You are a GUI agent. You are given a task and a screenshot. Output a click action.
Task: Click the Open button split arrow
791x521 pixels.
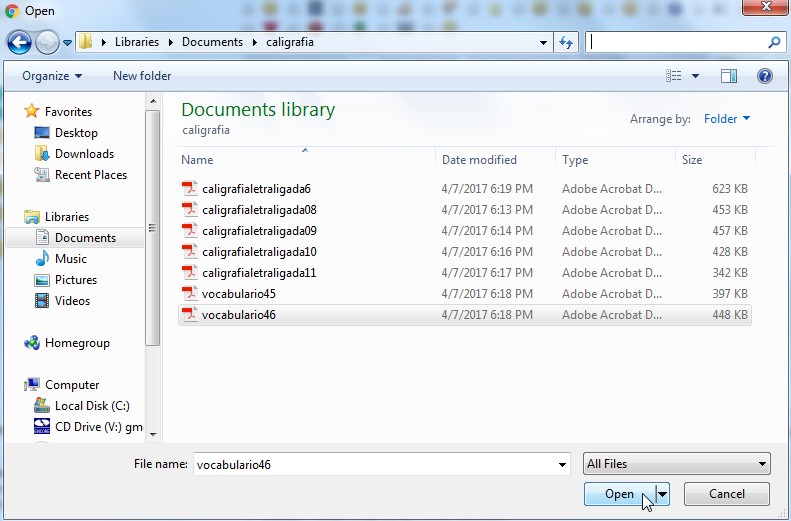[x=662, y=494]
